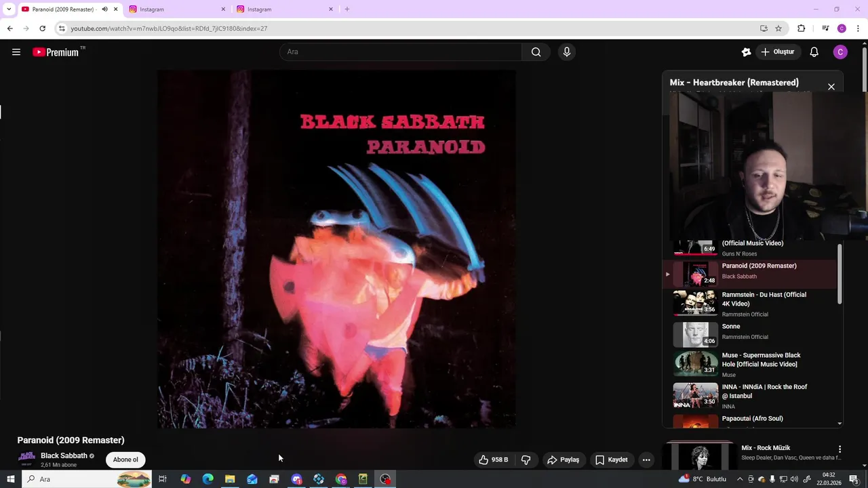Click the YouTube URL address bar
868x488 pixels.
coord(407,28)
